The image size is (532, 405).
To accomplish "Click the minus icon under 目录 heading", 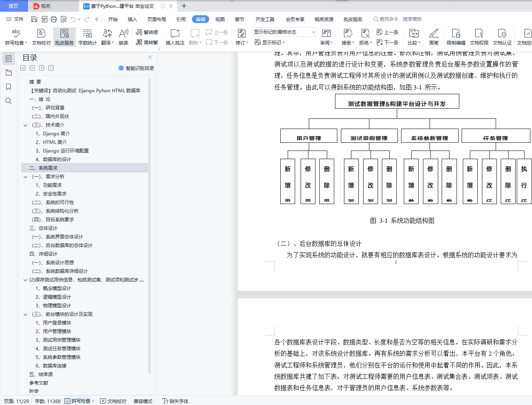I will 51,68.
